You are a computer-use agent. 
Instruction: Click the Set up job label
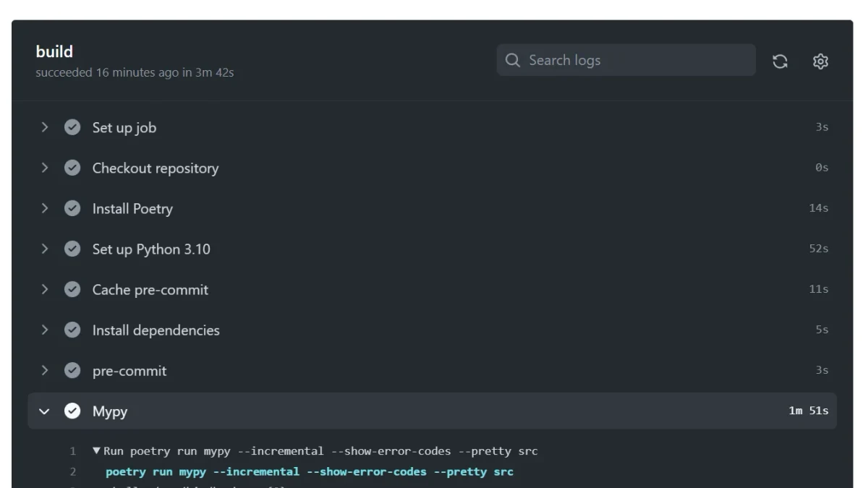[124, 128]
